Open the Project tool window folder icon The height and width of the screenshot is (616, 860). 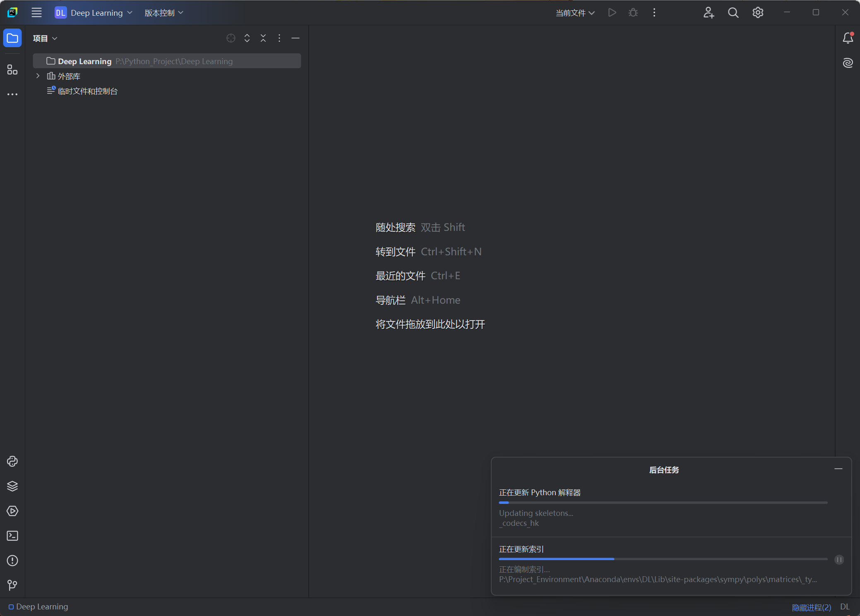12,38
